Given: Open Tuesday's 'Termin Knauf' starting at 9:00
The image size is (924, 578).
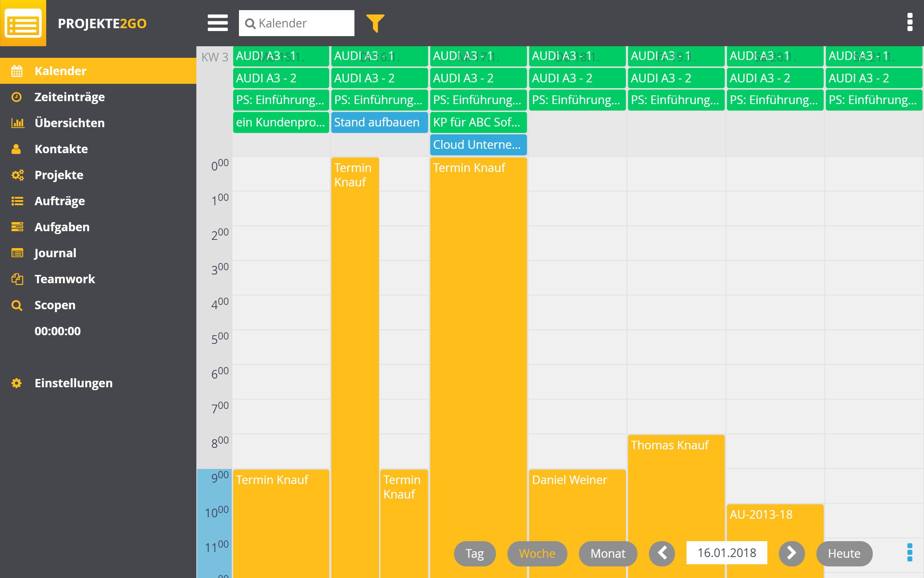Looking at the screenshot, I should tap(404, 524).
